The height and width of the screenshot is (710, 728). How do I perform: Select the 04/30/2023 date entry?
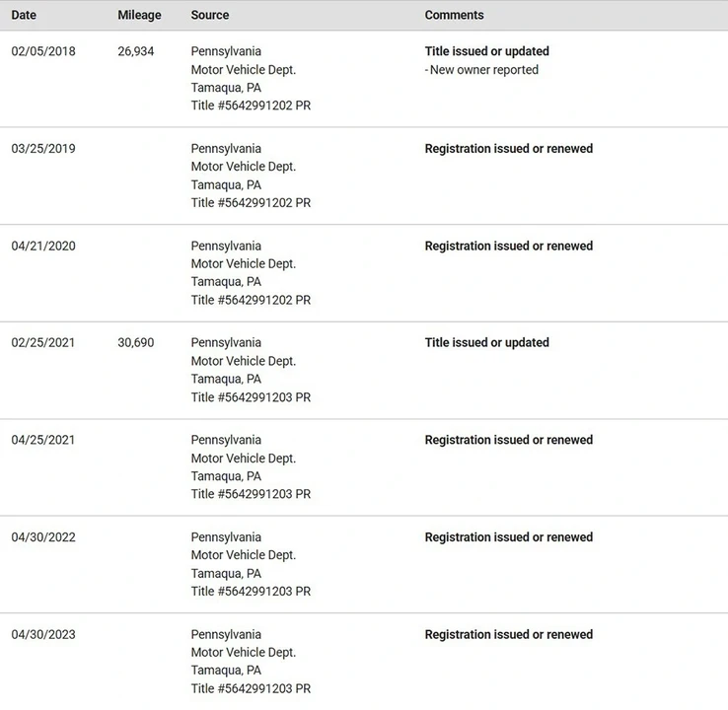tap(43, 634)
